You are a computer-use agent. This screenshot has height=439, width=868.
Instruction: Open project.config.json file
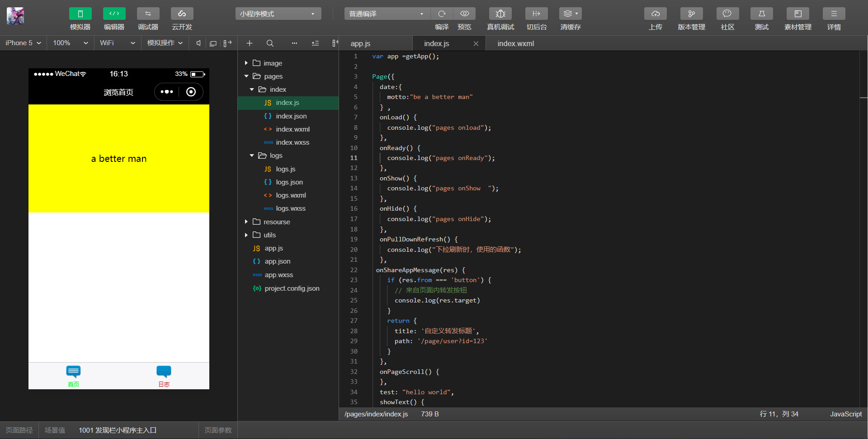[292, 288]
